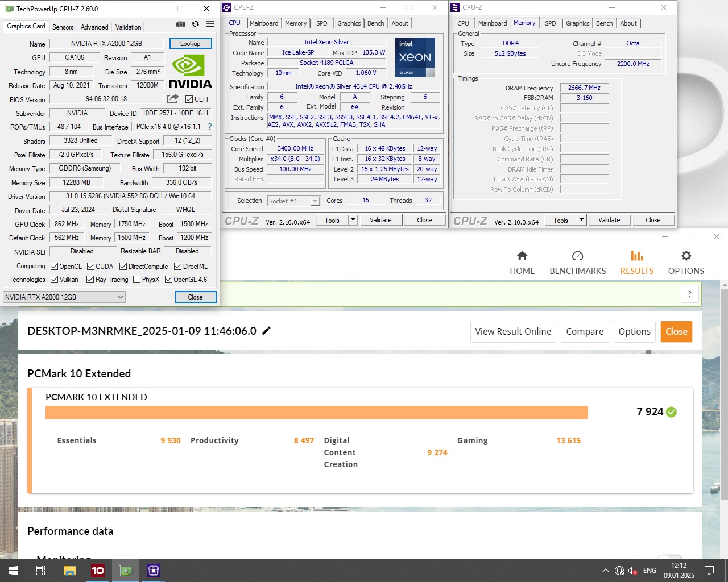
Task: Click the green valid score checkmark
Action: (671, 412)
